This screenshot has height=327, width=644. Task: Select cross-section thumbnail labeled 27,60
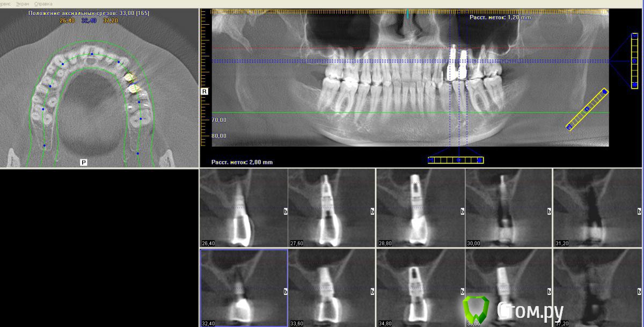point(331,208)
